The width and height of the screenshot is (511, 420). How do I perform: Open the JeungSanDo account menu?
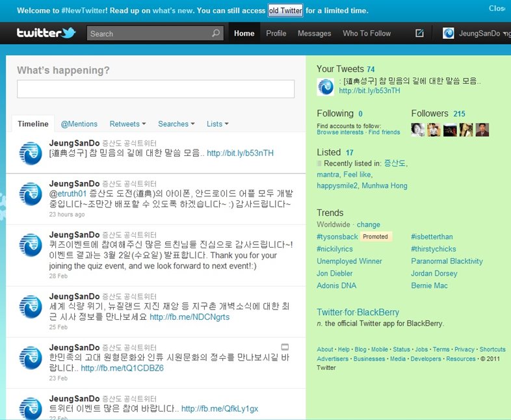(483, 33)
